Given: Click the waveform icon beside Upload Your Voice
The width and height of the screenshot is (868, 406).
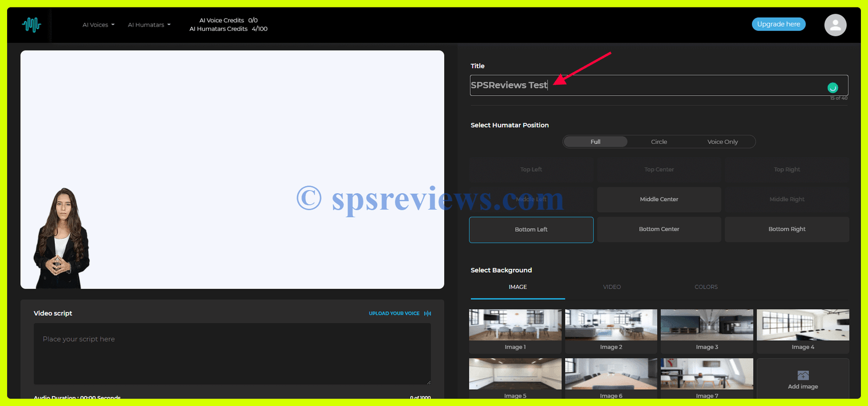Looking at the screenshot, I should coord(427,314).
